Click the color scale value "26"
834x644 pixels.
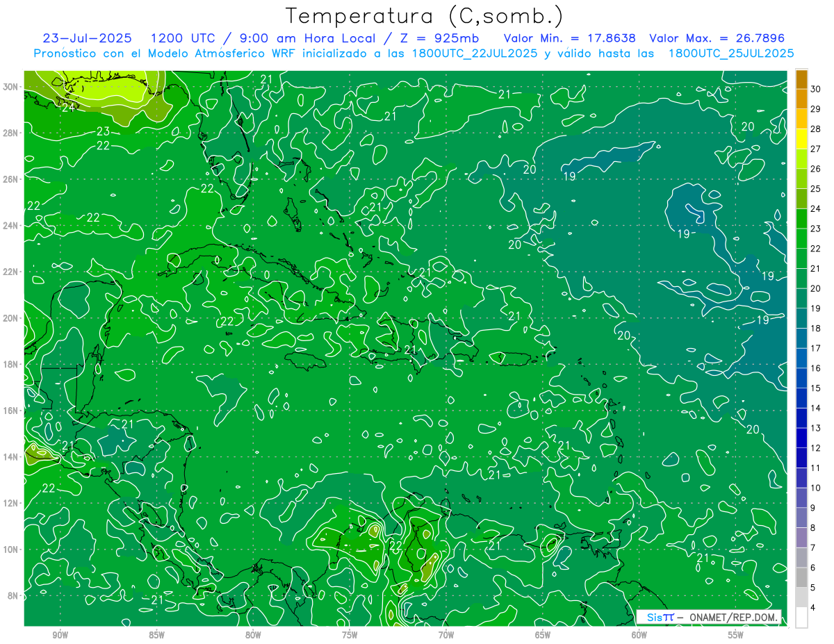(815, 169)
